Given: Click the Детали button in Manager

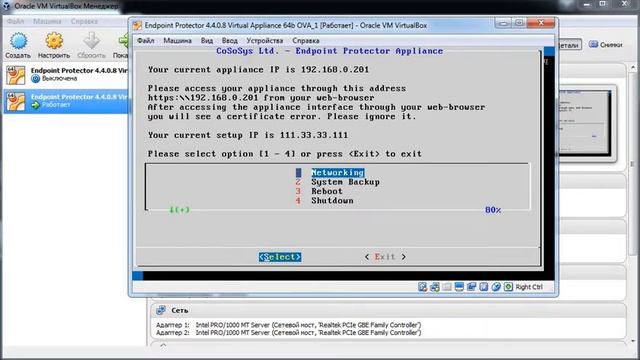Looking at the screenshot, I should pos(569,45).
